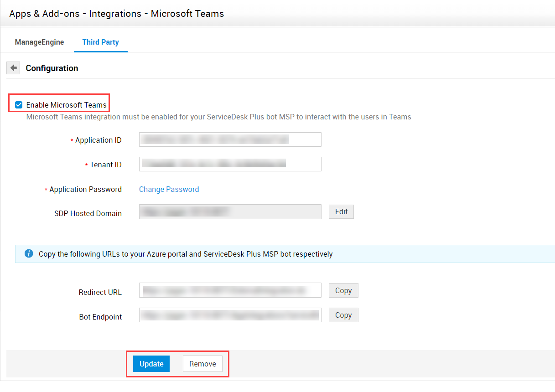Screen dimensions: 555x392
Task: Switch to the ManageEngine tab
Action: pyautogui.click(x=39, y=42)
